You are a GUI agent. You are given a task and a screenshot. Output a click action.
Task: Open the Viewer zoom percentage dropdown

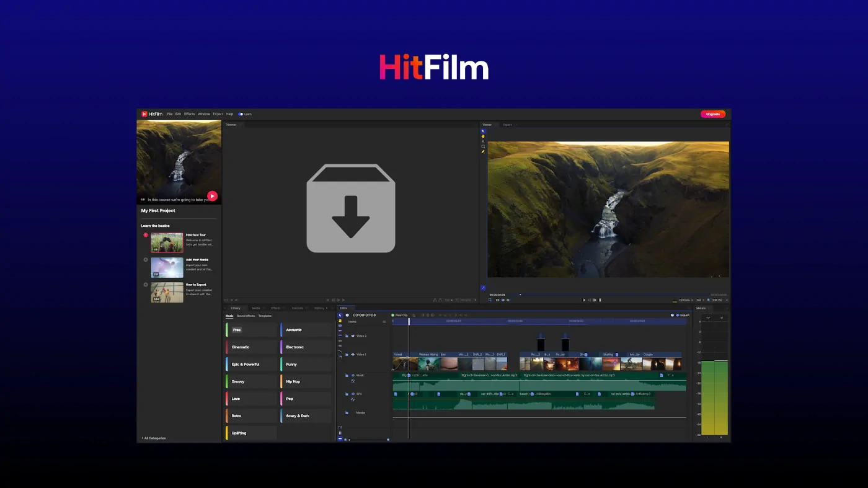(719, 300)
